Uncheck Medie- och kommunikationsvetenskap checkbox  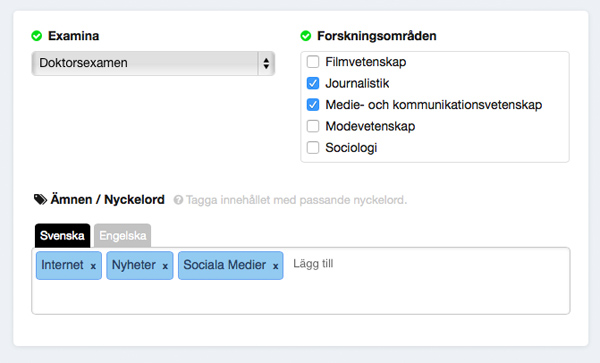313,104
